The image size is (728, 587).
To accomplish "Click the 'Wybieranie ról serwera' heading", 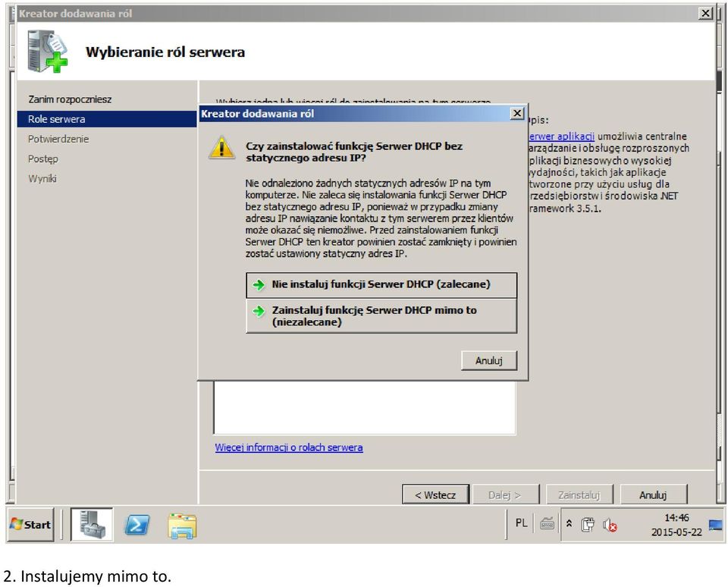I will pyautogui.click(x=165, y=52).
